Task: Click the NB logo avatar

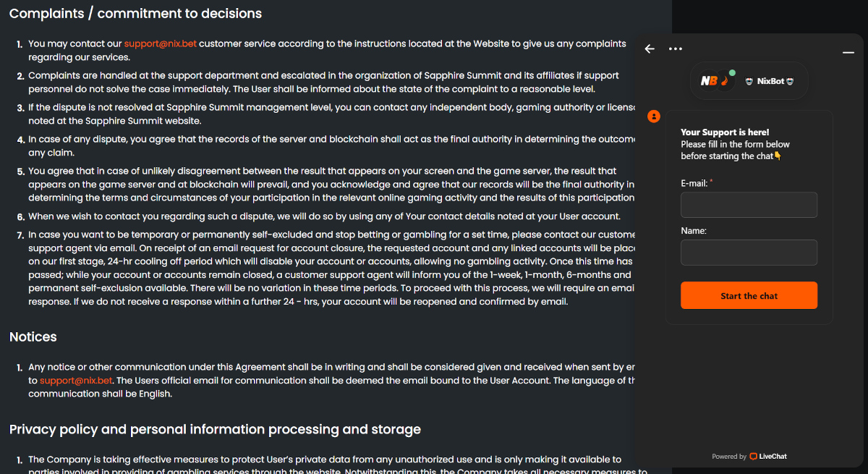Action: (709, 81)
